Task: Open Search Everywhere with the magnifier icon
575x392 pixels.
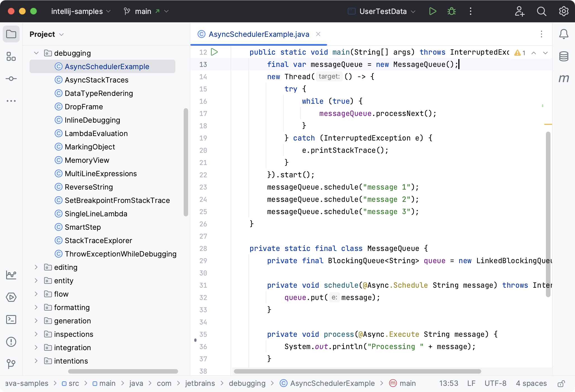Action: (x=541, y=11)
